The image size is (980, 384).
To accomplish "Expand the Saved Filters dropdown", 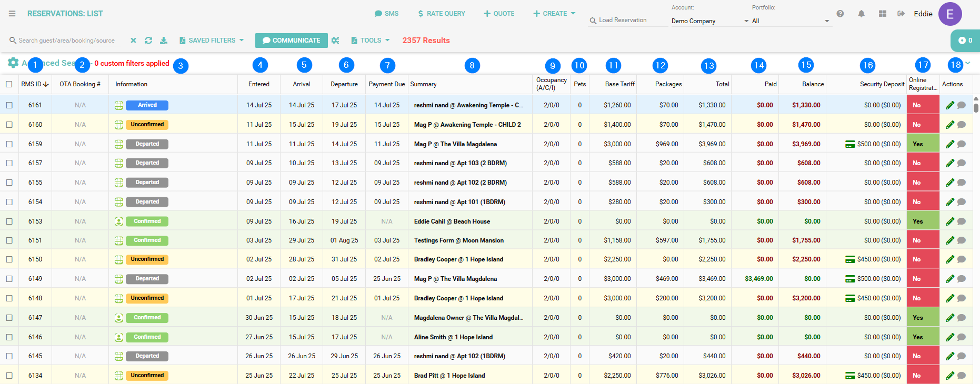I will pyautogui.click(x=212, y=41).
